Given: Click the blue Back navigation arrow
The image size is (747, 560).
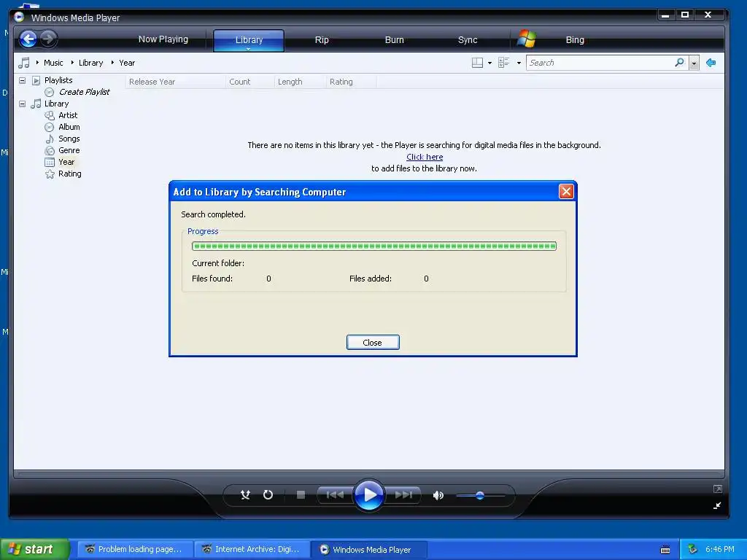Looking at the screenshot, I should [28, 39].
